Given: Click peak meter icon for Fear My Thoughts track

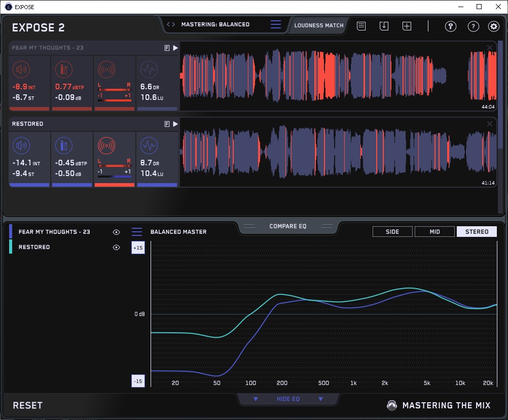Looking at the screenshot, I should 64,69.
